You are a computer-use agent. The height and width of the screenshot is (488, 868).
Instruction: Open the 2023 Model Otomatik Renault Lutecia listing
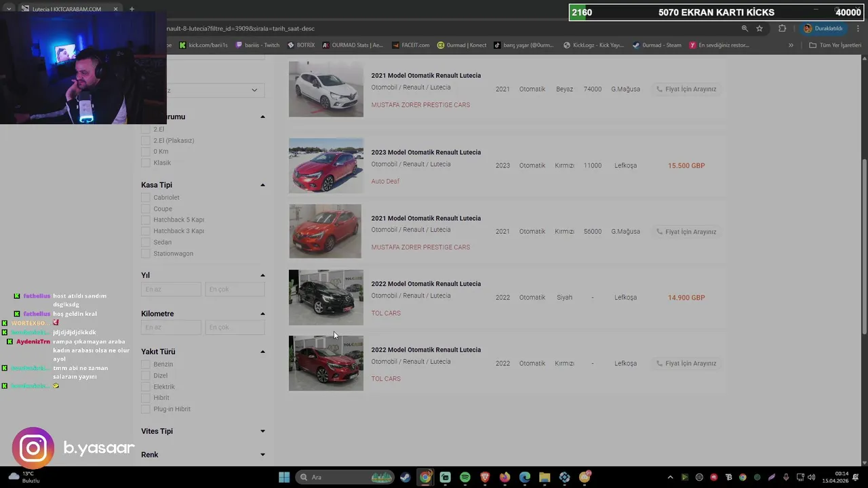[426, 152]
